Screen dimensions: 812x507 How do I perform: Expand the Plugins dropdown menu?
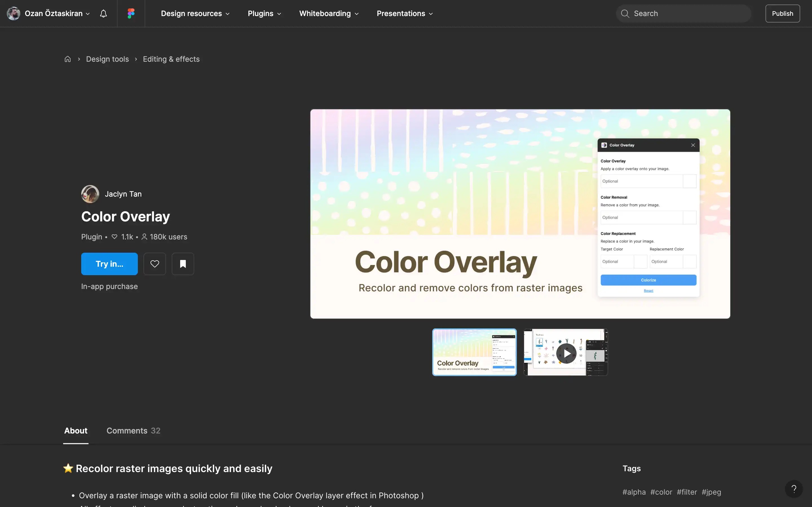(264, 14)
